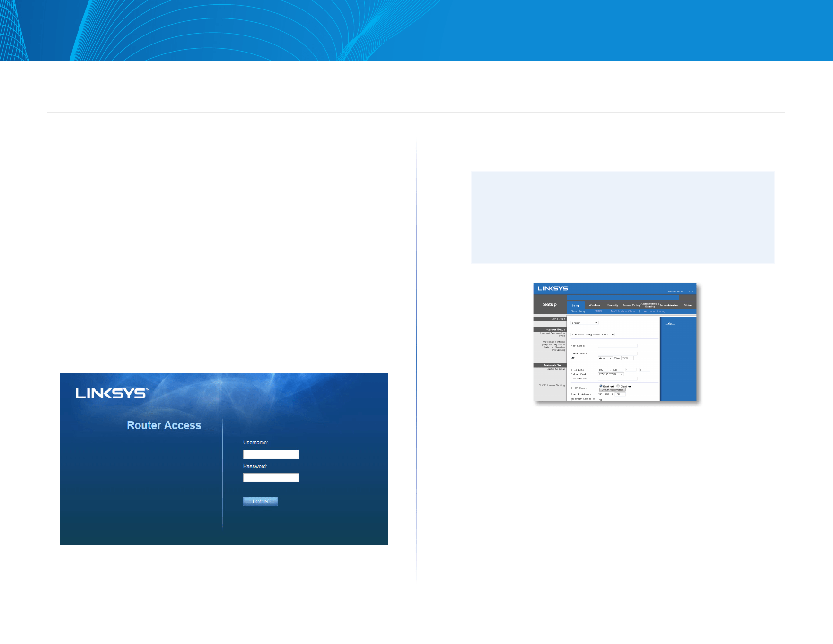Click inside the Password field
The height and width of the screenshot is (644, 833).
pyautogui.click(x=271, y=478)
